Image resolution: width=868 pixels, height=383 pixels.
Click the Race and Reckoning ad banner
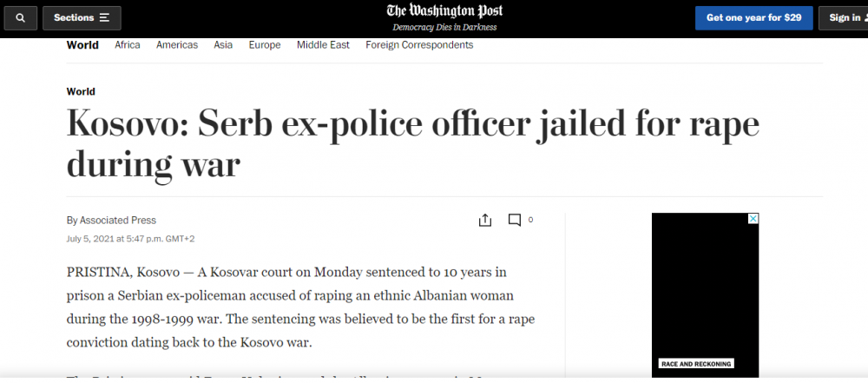696,364
